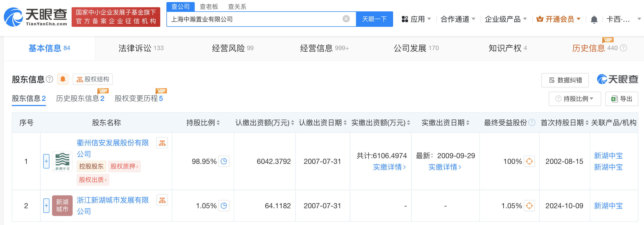Open the pie chart icon next to 1.05% share
This screenshot has width=644, height=225.
(x=224, y=206)
